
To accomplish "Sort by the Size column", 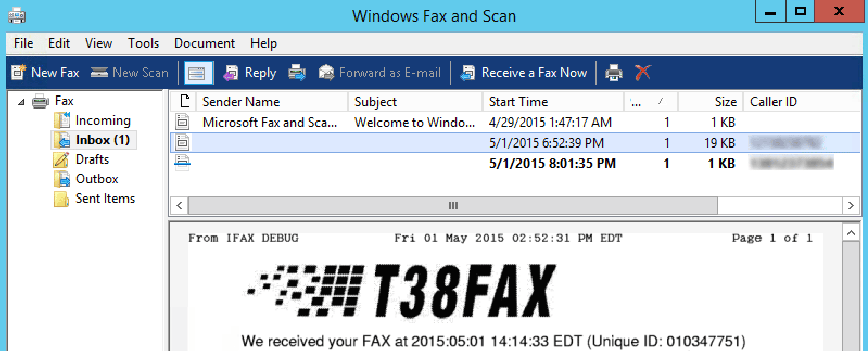I will 711,101.
